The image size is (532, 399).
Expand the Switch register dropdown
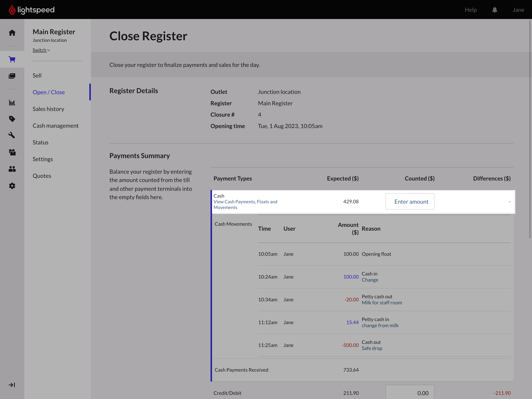tap(41, 50)
